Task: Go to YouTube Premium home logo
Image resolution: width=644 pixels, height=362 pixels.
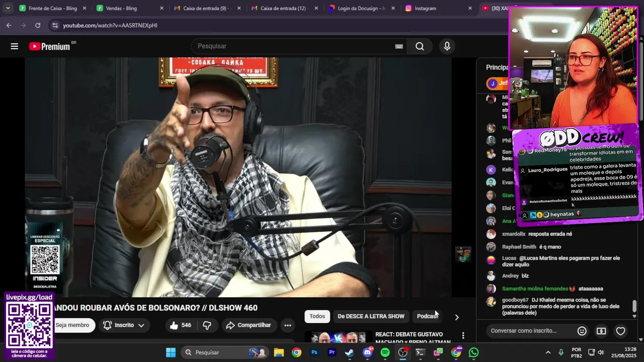Action: click(x=49, y=46)
